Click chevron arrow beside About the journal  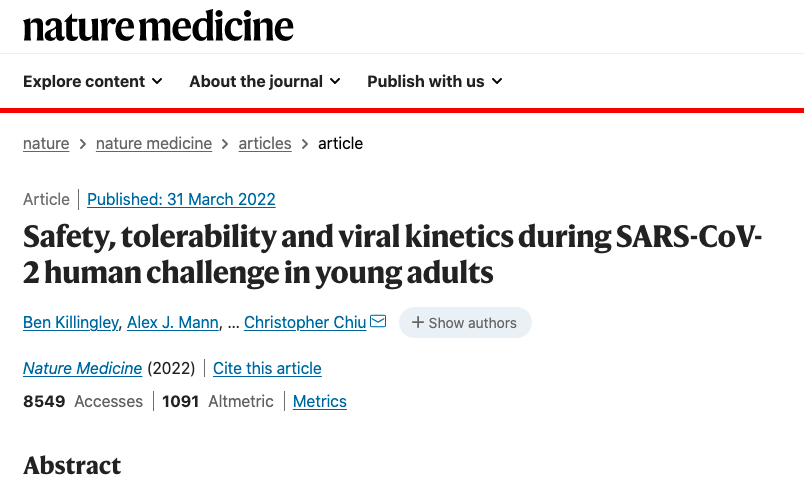(x=335, y=81)
